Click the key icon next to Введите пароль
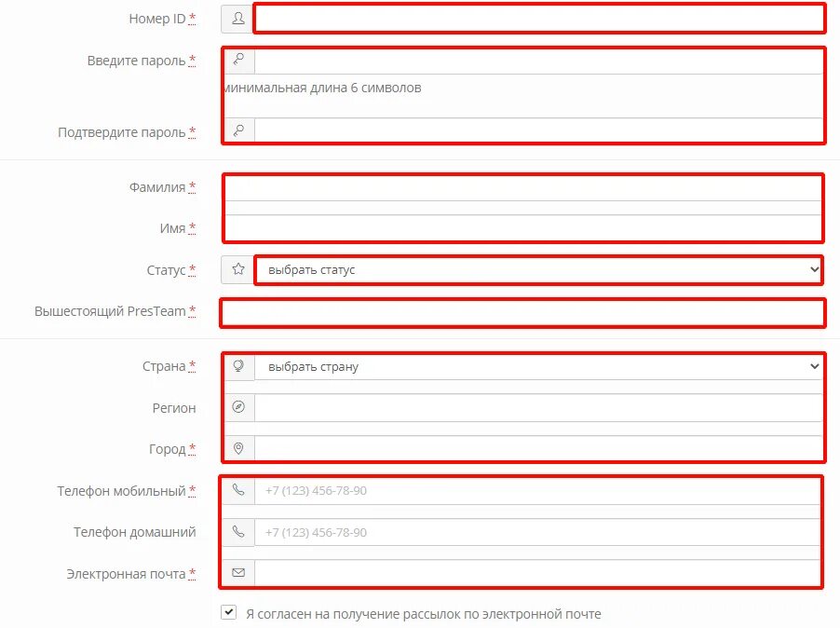Viewport: 840px width, 628px height. click(239, 60)
